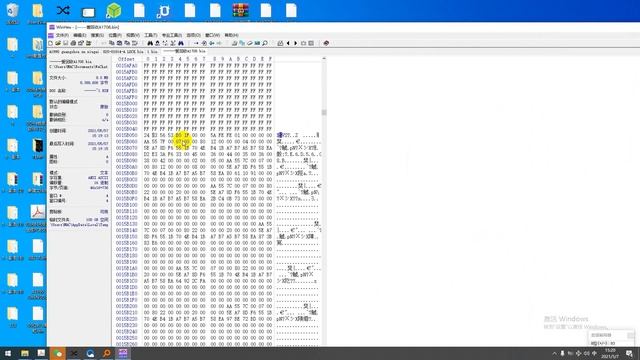Viewport: 640px width, 360px height.
Task: Click the New file icon in WinHex toolbar
Action: click(x=51, y=43)
